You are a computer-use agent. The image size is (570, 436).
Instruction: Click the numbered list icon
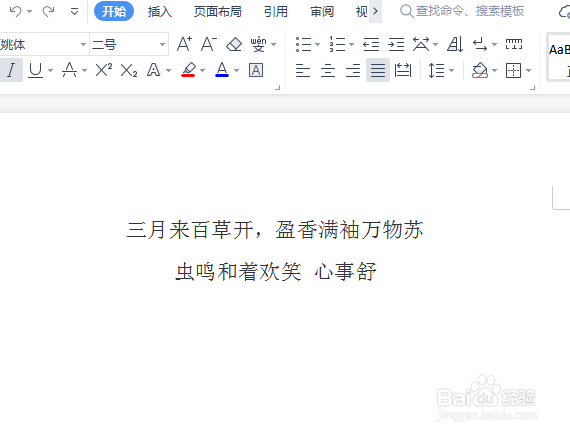pyautogui.click(x=337, y=44)
